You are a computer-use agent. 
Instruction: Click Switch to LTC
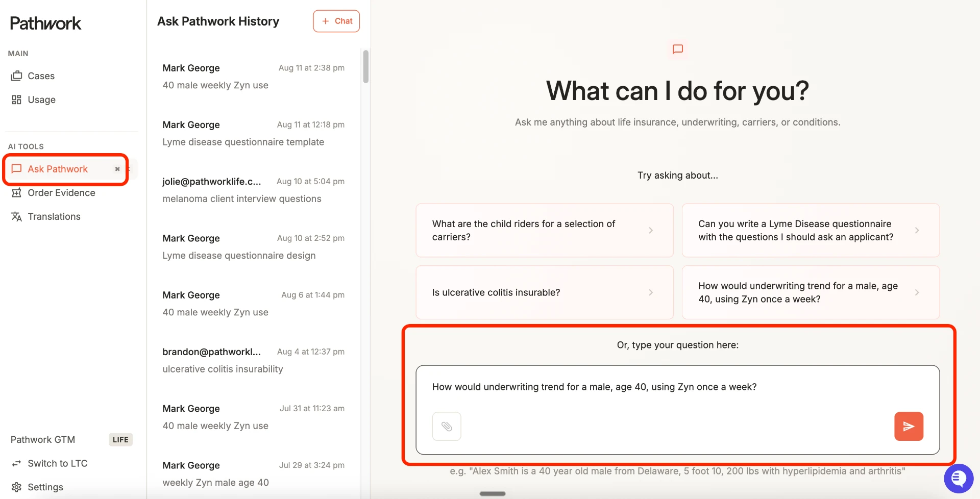(x=58, y=463)
